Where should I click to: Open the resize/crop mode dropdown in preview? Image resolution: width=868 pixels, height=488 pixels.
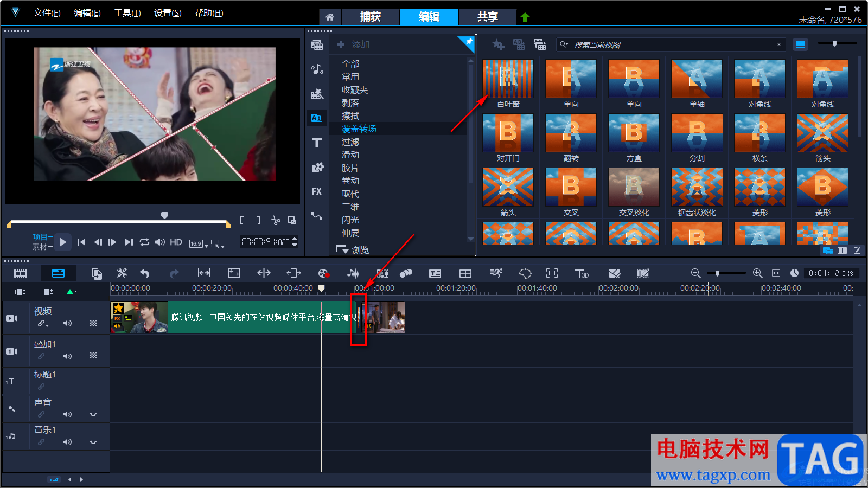tap(218, 244)
